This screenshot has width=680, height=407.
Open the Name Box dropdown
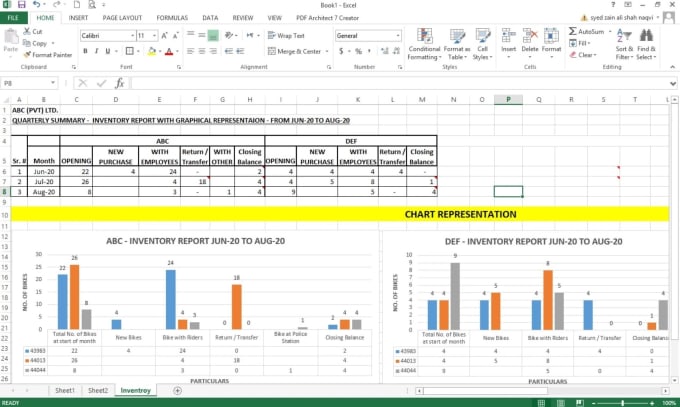pos(53,83)
